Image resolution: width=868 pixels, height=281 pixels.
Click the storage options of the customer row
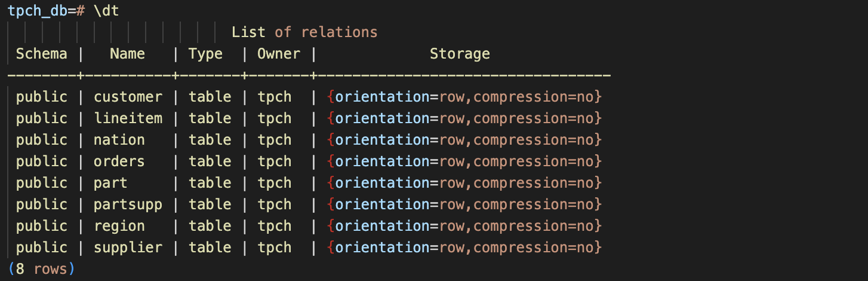click(464, 97)
